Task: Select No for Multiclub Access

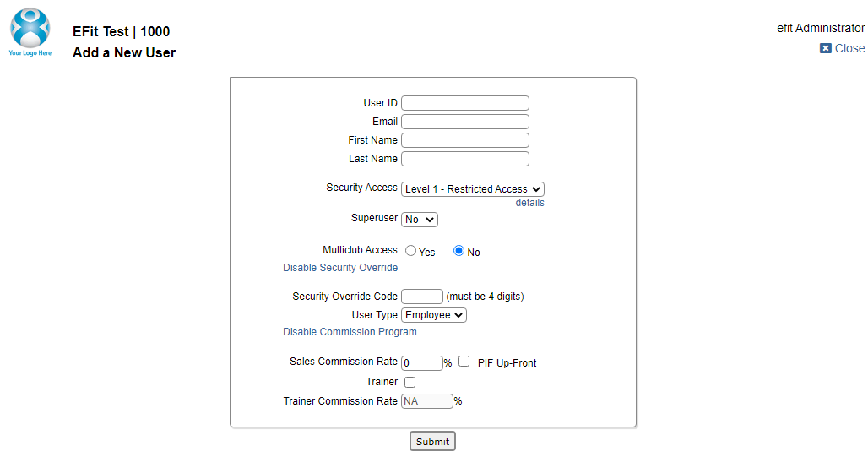Action: (458, 251)
